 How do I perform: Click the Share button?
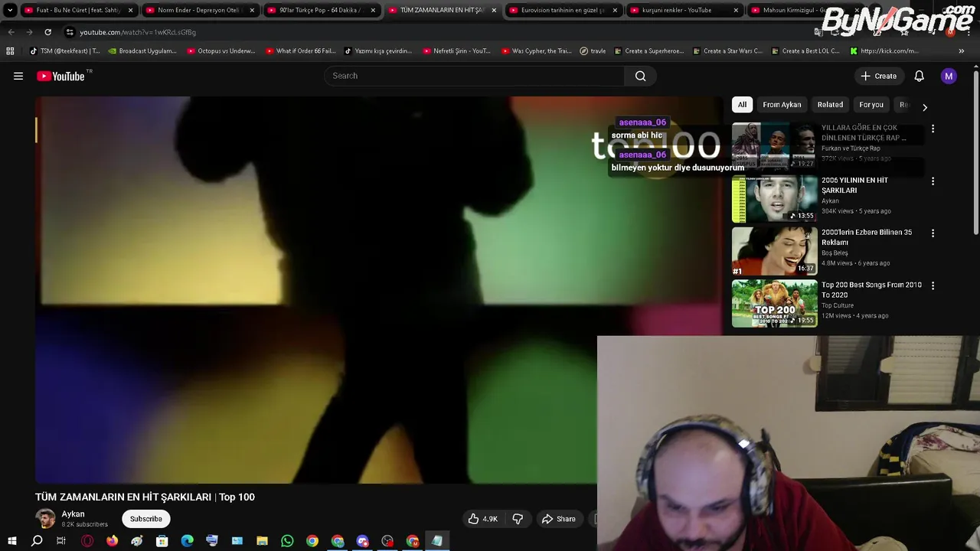558,519
